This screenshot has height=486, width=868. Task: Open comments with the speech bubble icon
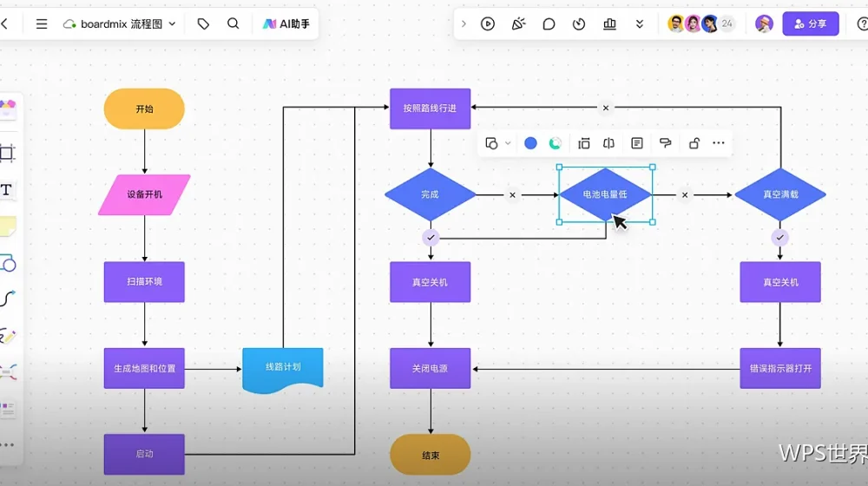(x=549, y=23)
